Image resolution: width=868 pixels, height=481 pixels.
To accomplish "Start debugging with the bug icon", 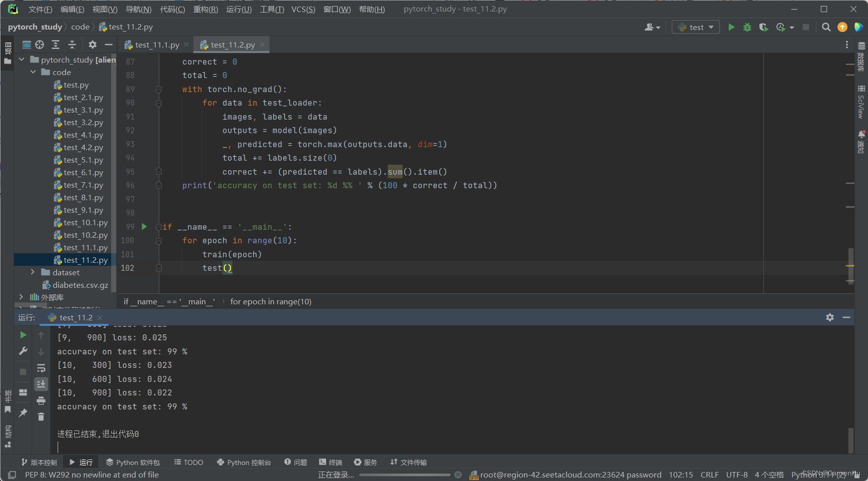I will 747,27.
